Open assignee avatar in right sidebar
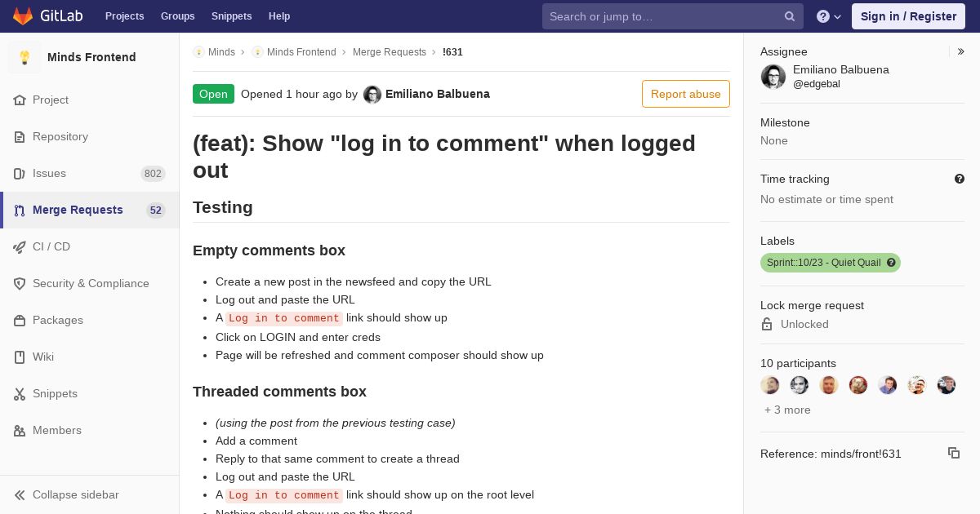 pos(773,77)
